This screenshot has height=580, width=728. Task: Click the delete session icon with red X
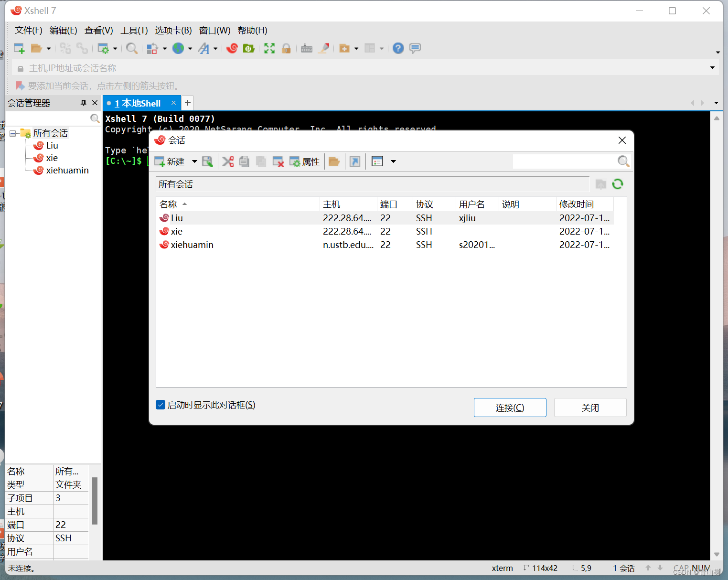278,161
